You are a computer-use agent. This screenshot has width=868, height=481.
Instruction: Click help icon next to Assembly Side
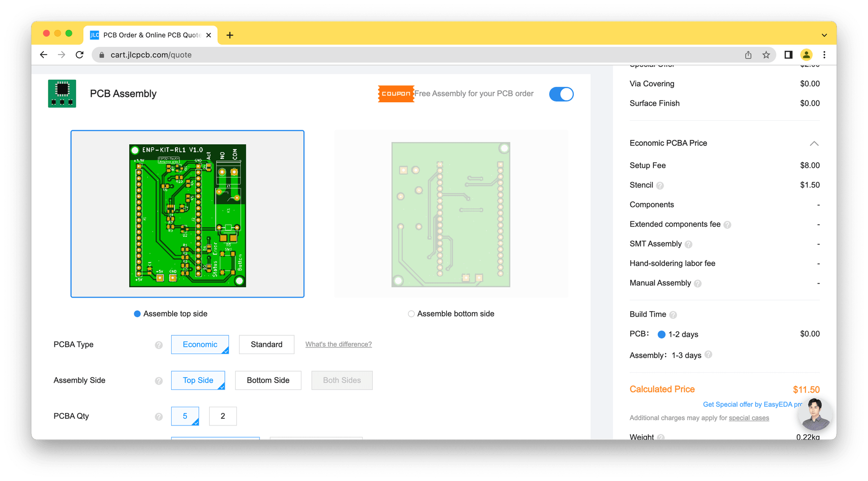tap(159, 381)
